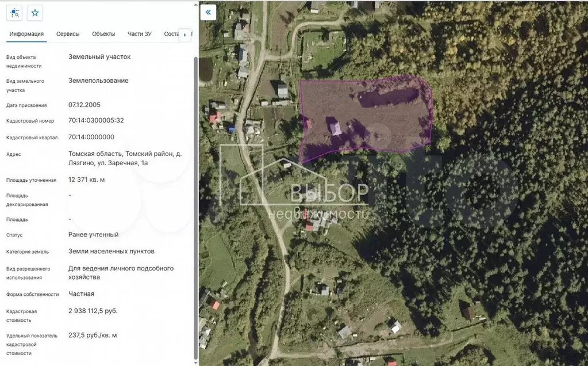
Task: Select cadastral number 70:14:0300005:32
Action: tap(96, 120)
